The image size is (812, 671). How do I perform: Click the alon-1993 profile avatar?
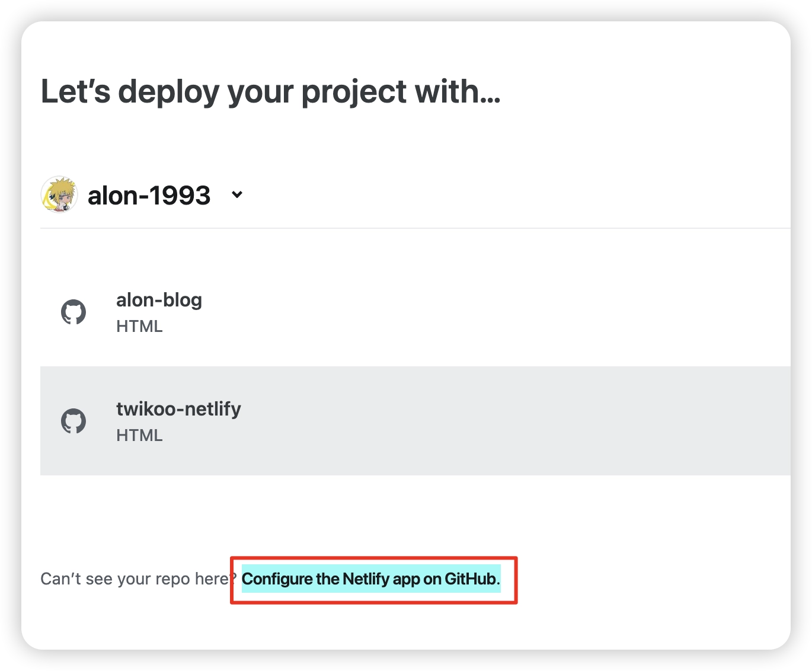click(x=59, y=194)
